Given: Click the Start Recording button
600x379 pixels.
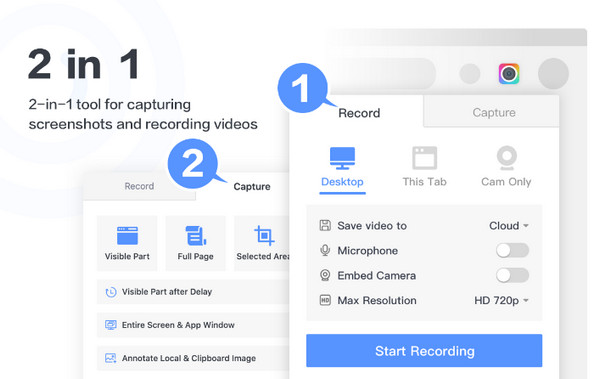Looking at the screenshot, I should pos(424,351).
